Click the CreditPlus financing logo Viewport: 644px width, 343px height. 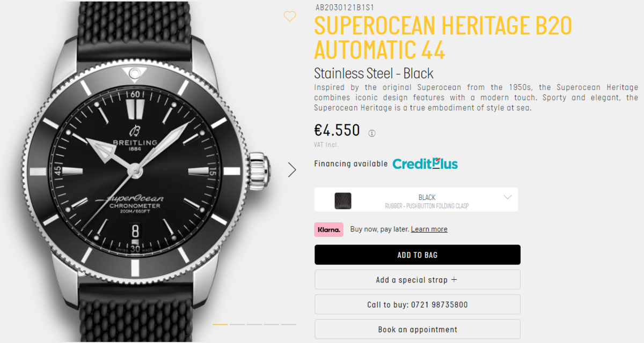(x=425, y=163)
